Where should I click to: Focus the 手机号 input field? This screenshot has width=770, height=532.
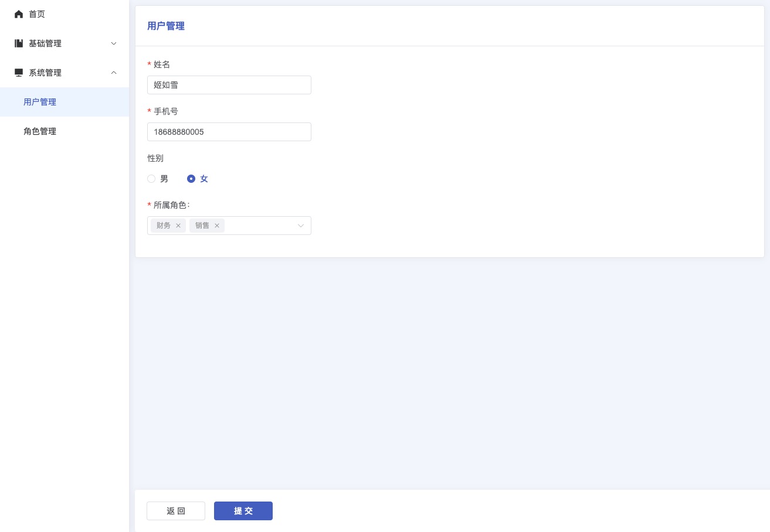[x=229, y=132]
